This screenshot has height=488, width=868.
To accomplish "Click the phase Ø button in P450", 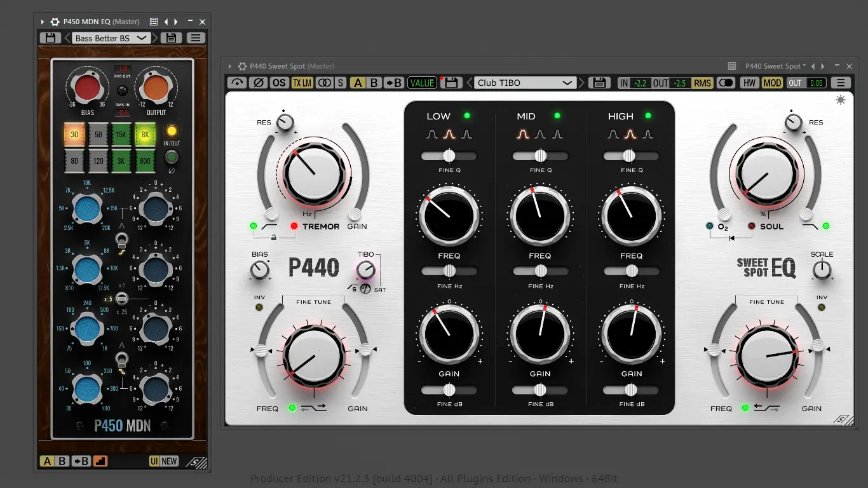I will (x=172, y=157).
